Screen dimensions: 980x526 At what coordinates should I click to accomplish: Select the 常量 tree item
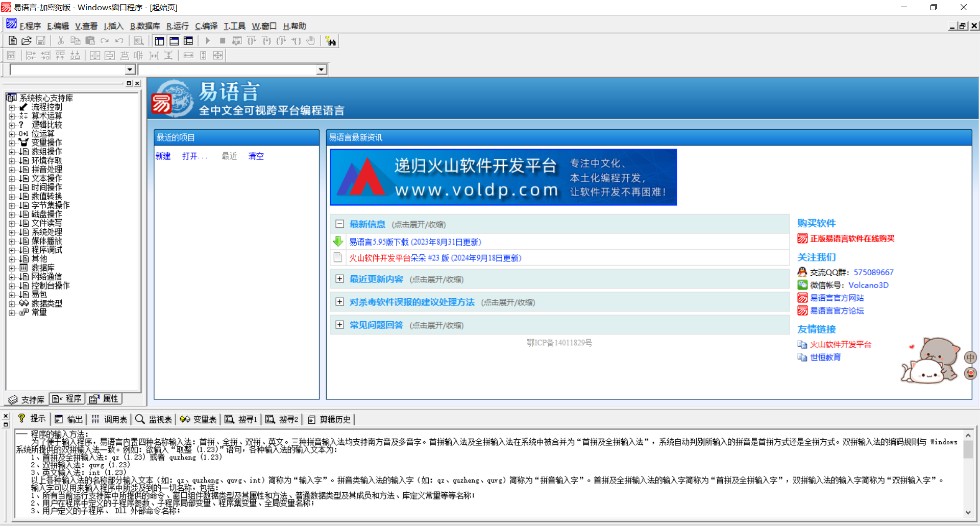pos(39,313)
